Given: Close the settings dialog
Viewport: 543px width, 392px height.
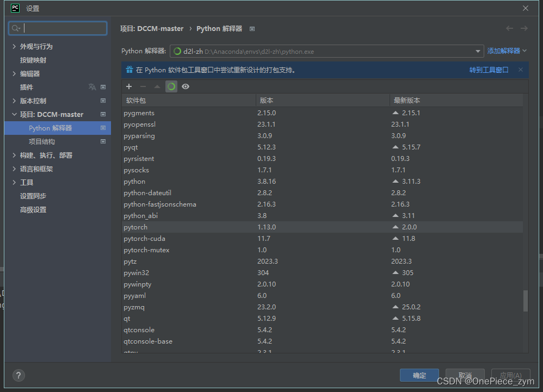Looking at the screenshot, I should (x=526, y=8).
